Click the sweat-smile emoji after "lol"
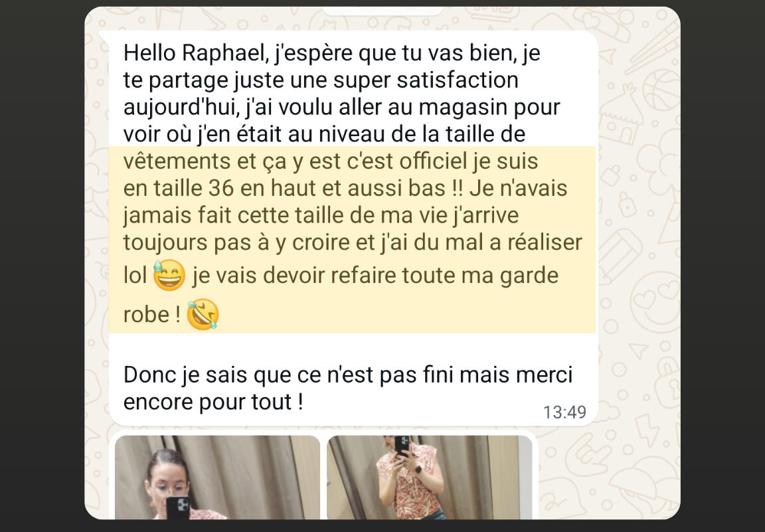Viewport: 765px width, 532px height. 169,275
